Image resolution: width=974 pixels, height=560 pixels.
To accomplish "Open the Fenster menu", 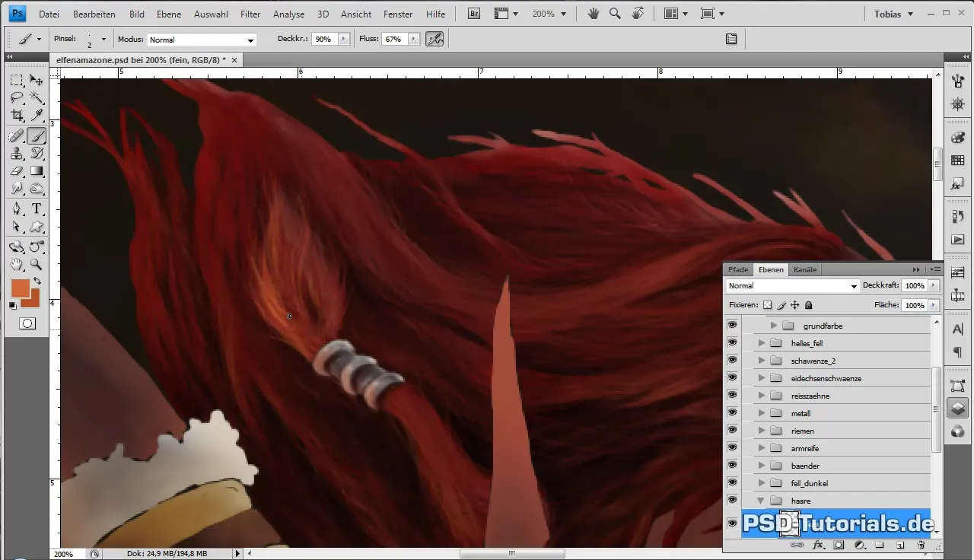I will click(398, 14).
